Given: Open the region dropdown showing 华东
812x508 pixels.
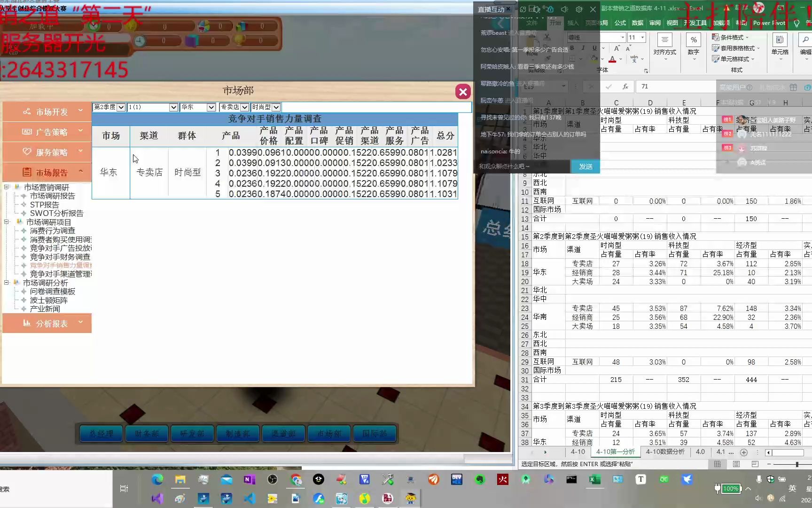Looking at the screenshot, I should coord(198,107).
